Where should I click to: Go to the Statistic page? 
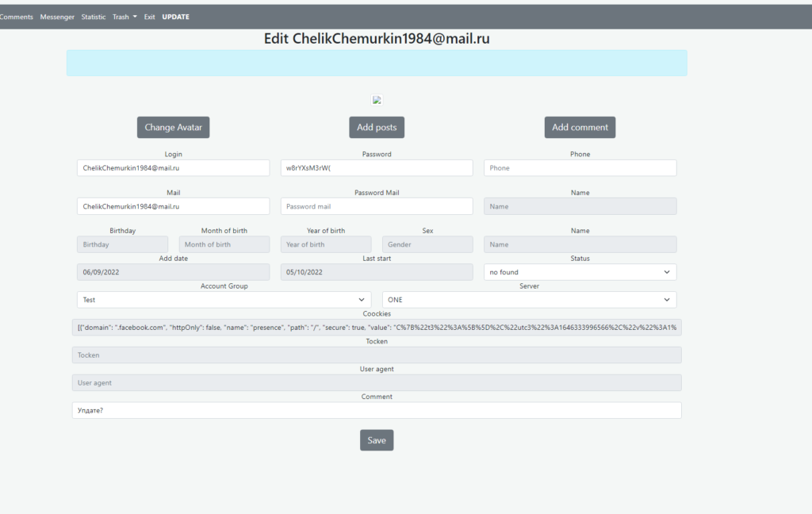click(94, 17)
